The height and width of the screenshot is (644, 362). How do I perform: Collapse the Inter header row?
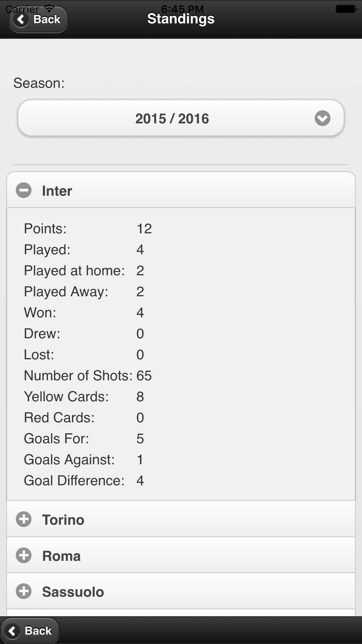coord(181,190)
